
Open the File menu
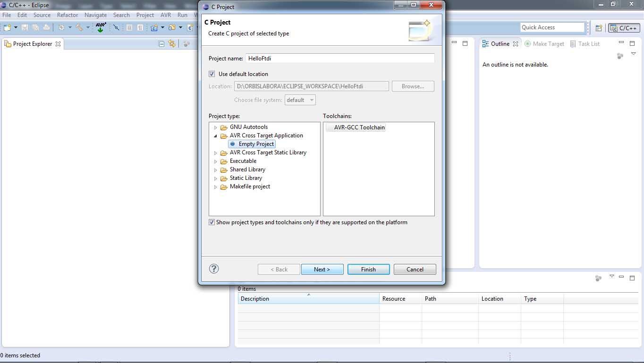[x=7, y=15]
